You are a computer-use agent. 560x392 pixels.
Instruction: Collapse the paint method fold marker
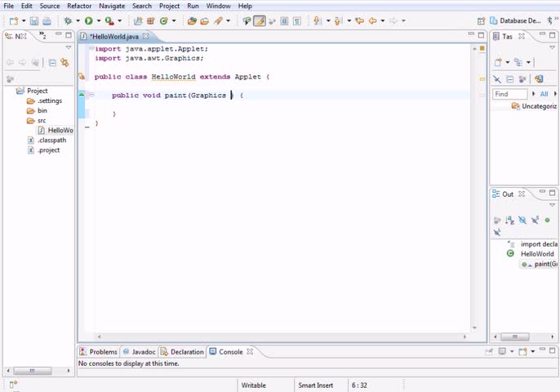click(x=91, y=95)
